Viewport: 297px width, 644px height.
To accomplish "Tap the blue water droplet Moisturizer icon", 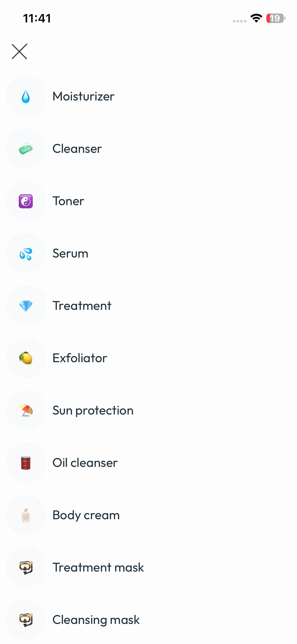I will pos(26,96).
